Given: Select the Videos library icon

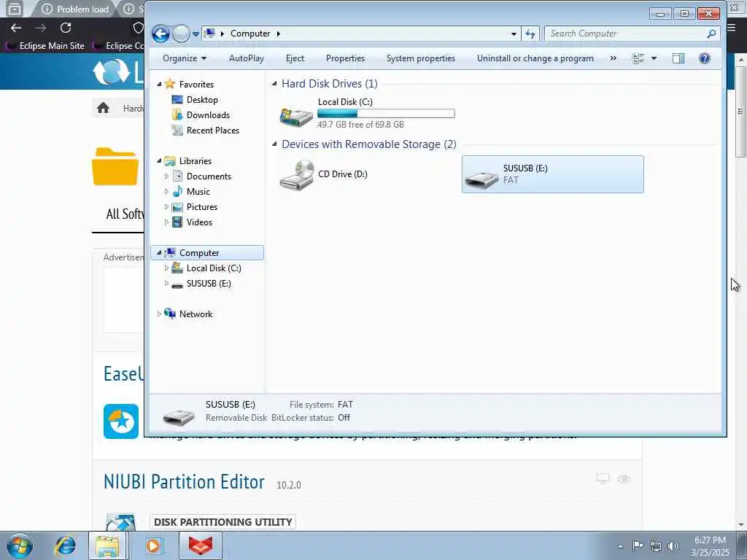Looking at the screenshot, I should pos(177,222).
